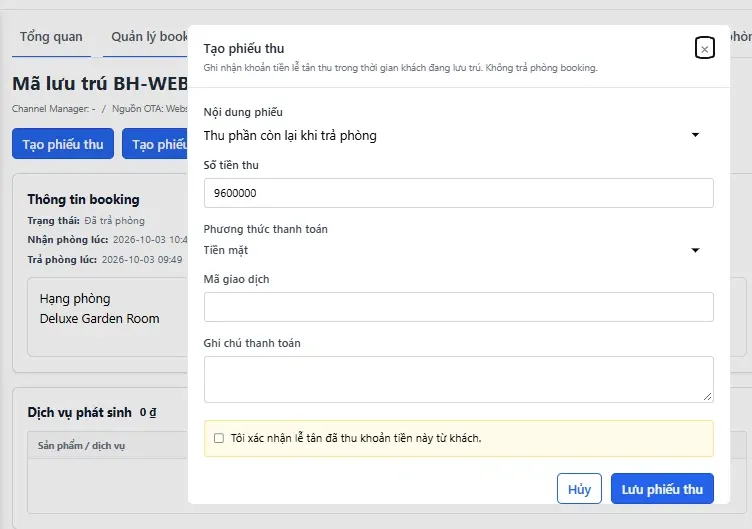The image size is (752, 529).
Task: Click the resize handle of the note textarea
Action: (x=707, y=397)
